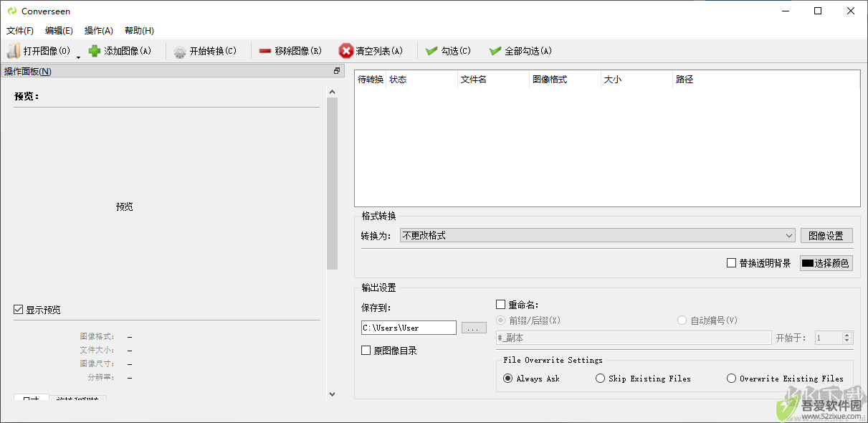The width and height of the screenshot is (868, 423).
Task: Enable 替换透明背景 checkbox
Action: (731, 263)
